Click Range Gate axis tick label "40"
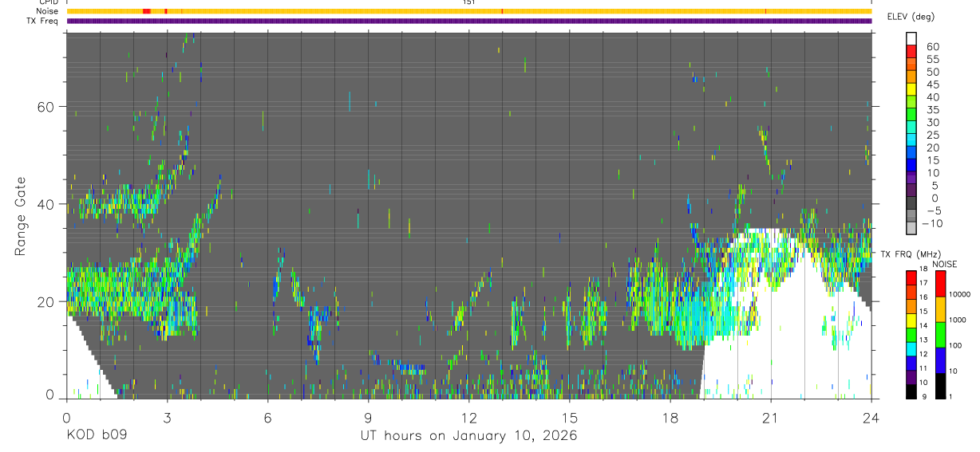This screenshot has height=452, width=980. [x=46, y=204]
